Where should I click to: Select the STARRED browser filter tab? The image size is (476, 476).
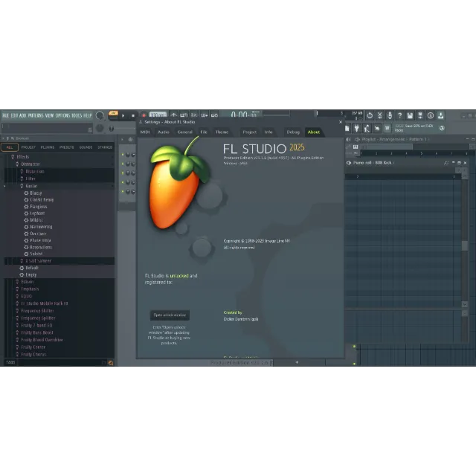pos(105,147)
